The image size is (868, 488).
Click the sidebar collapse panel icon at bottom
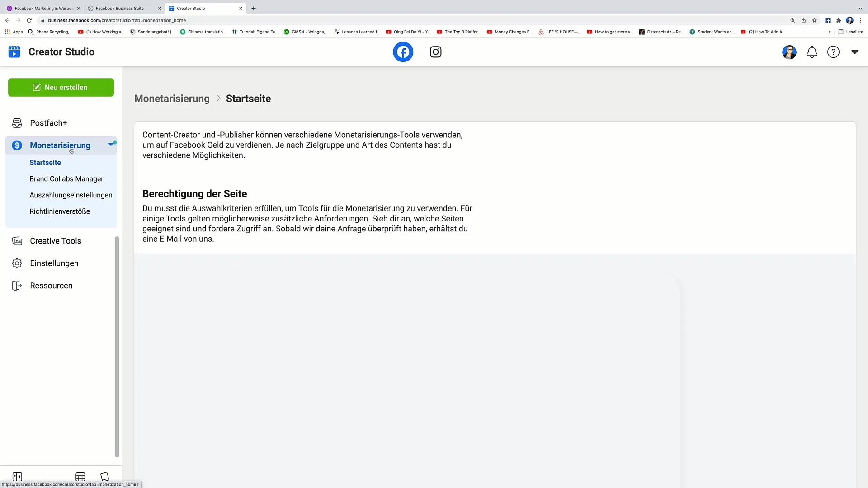point(17,476)
